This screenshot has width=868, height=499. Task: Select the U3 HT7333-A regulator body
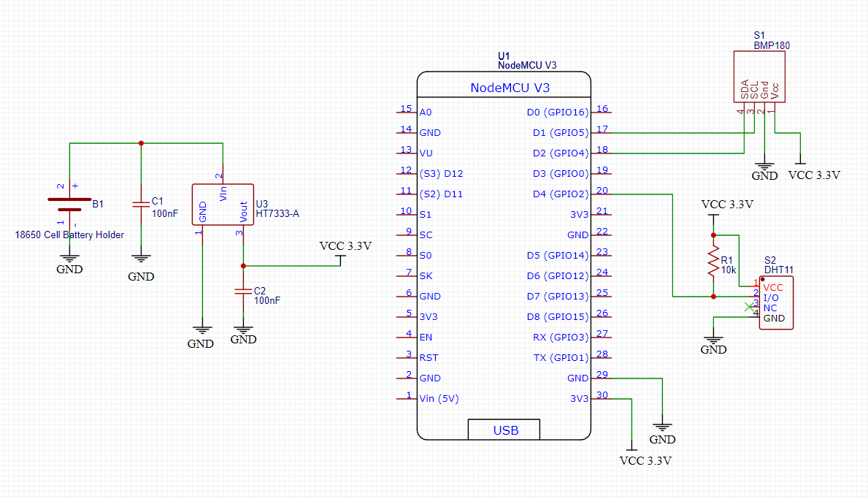click(223, 205)
